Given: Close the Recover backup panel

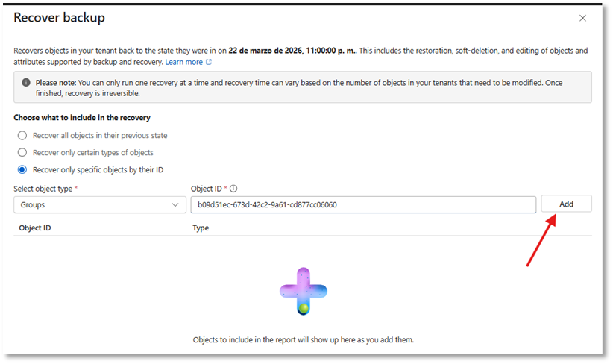Looking at the screenshot, I should pos(582,17).
